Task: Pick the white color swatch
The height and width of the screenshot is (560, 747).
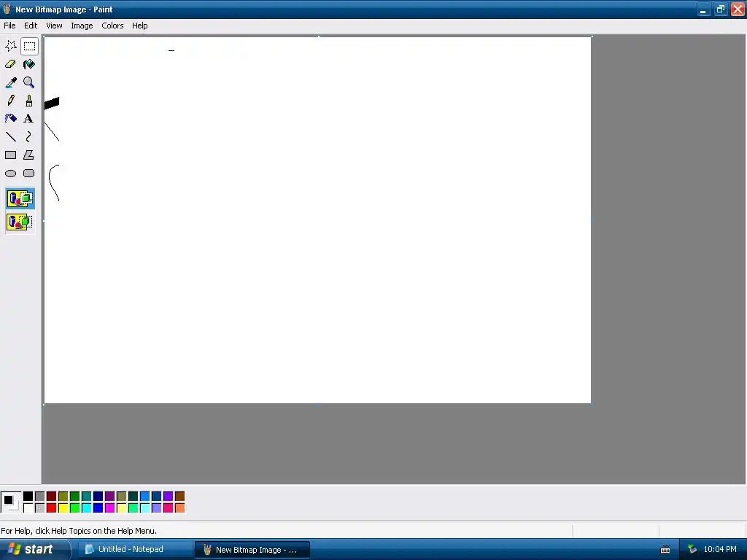Action: [28, 508]
